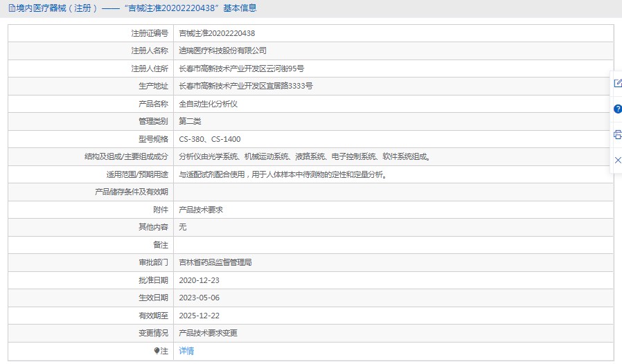This screenshot has height=364, width=622.
Task: Select change status 产品技术要求变更
Action: point(208,333)
